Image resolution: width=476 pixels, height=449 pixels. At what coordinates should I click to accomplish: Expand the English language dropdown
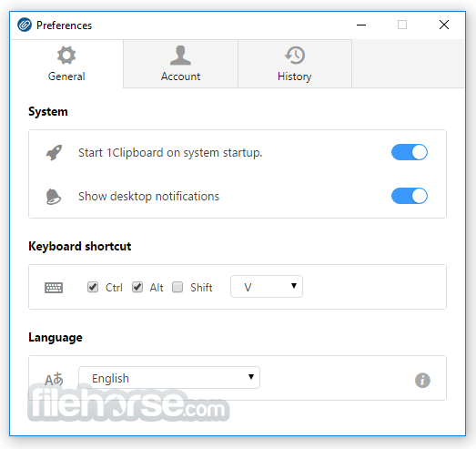pos(169,378)
